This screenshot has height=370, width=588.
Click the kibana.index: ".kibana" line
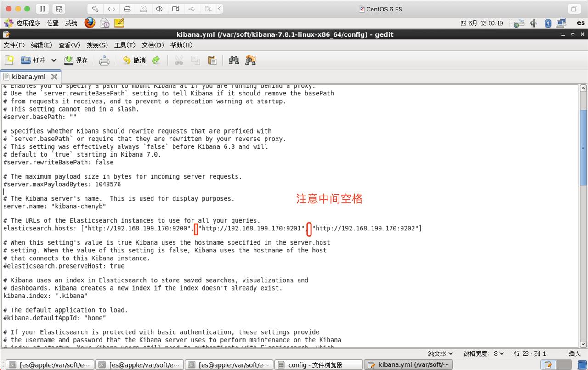[x=45, y=296]
